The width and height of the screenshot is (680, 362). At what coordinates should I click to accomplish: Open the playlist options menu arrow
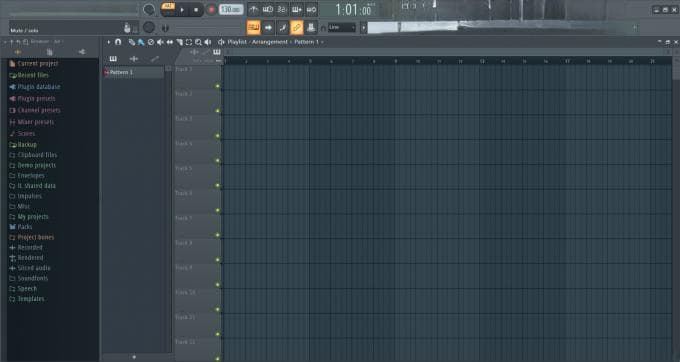pos(109,42)
